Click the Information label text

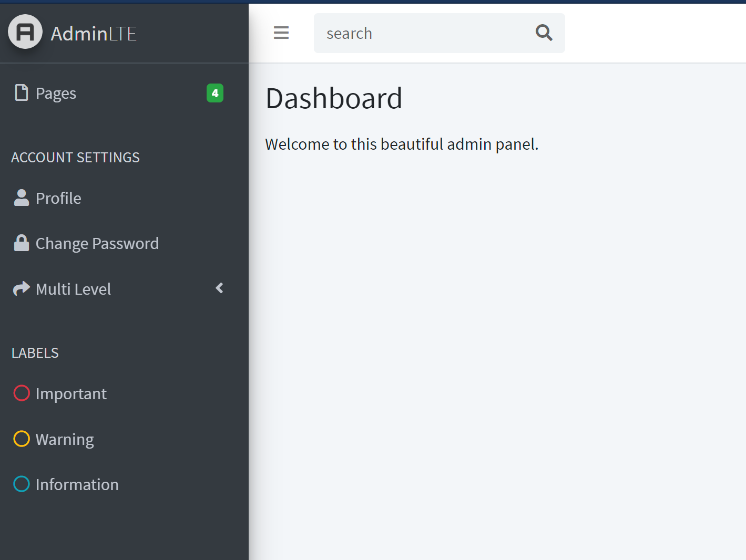pos(77,484)
